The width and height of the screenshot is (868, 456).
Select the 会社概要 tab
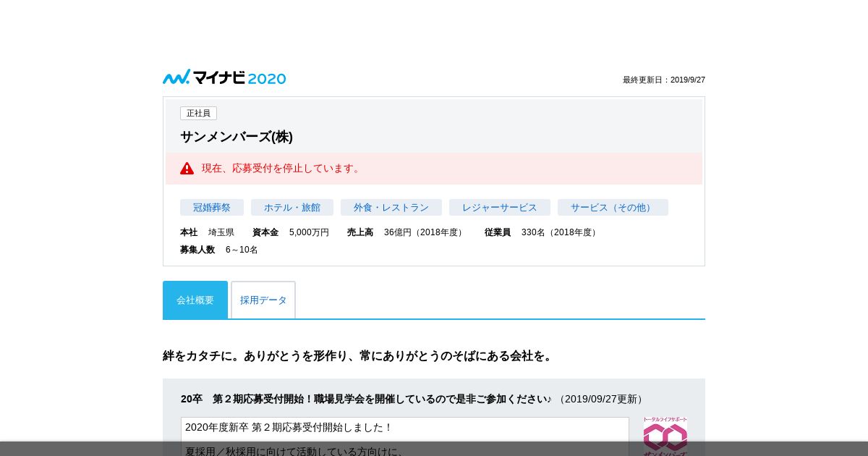[x=195, y=300]
